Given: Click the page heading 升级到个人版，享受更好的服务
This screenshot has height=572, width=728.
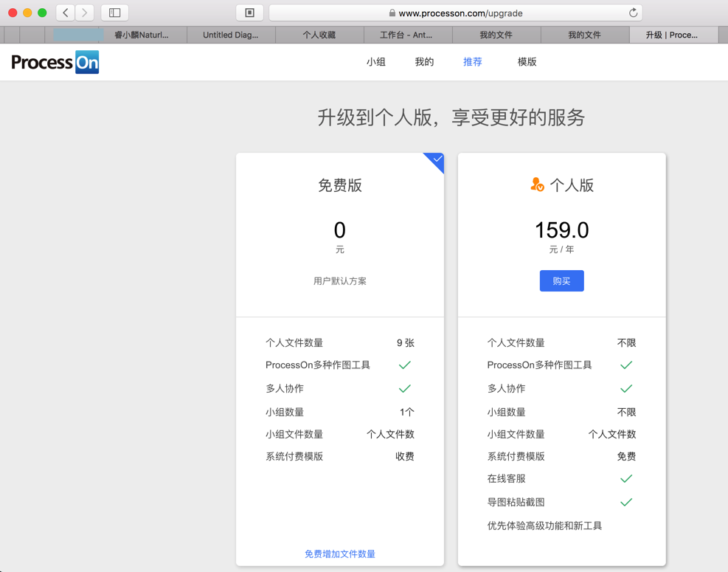Looking at the screenshot, I should (451, 117).
